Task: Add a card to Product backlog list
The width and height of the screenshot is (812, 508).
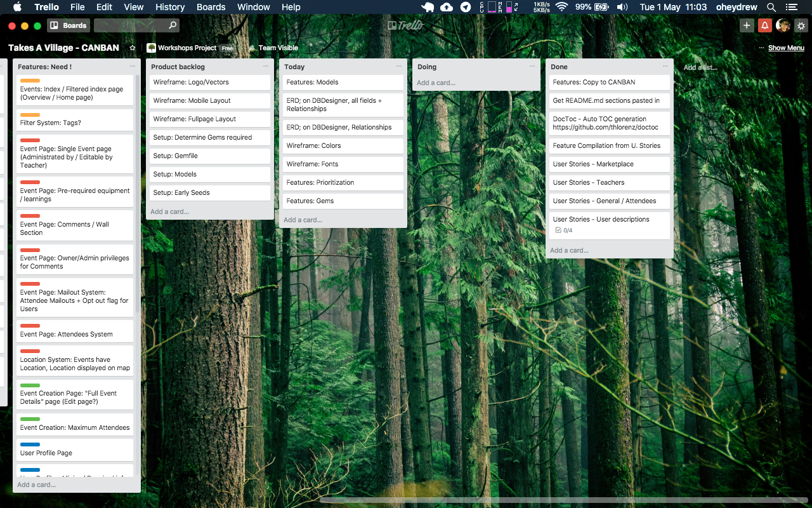Action: [x=169, y=211]
